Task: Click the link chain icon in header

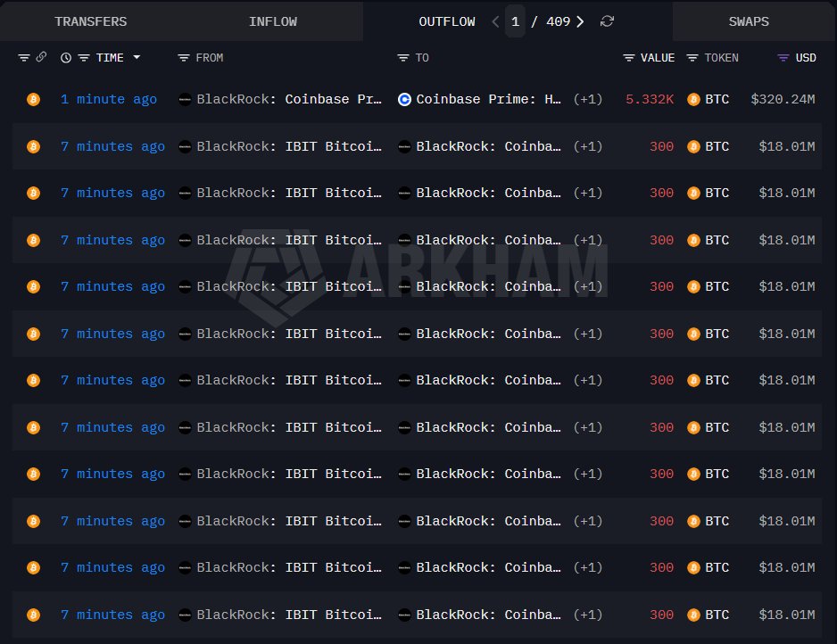Action: [41, 57]
